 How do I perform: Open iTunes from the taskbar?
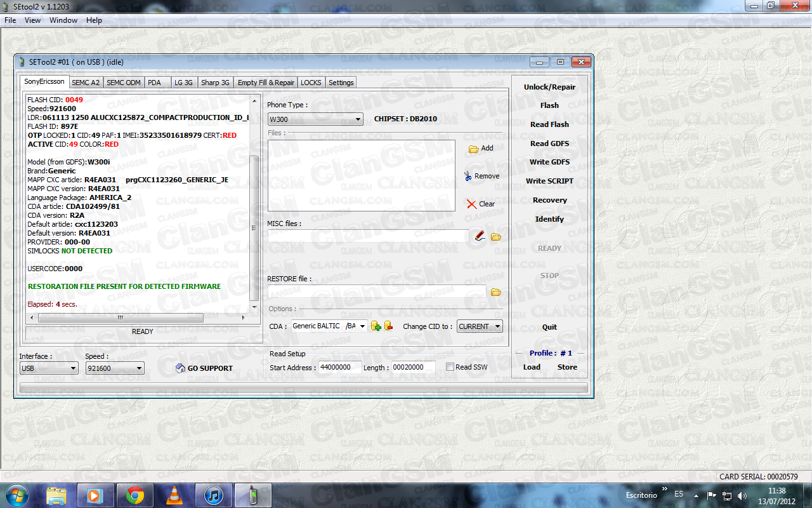(x=213, y=495)
